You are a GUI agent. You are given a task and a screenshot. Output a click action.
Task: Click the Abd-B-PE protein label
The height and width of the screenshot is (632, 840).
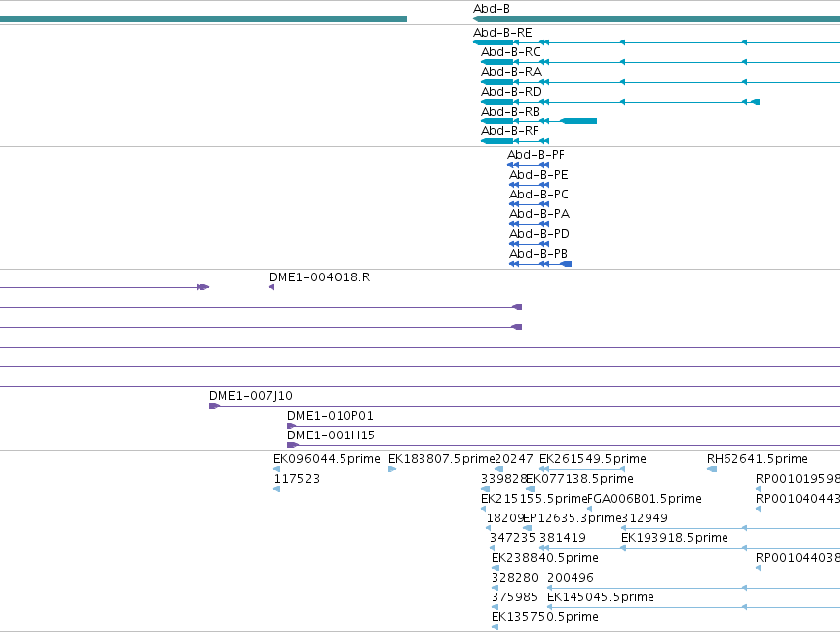[x=538, y=175]
